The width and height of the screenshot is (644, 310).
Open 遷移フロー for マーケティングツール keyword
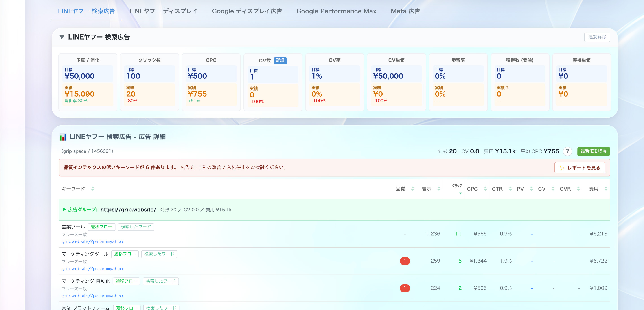125,254
